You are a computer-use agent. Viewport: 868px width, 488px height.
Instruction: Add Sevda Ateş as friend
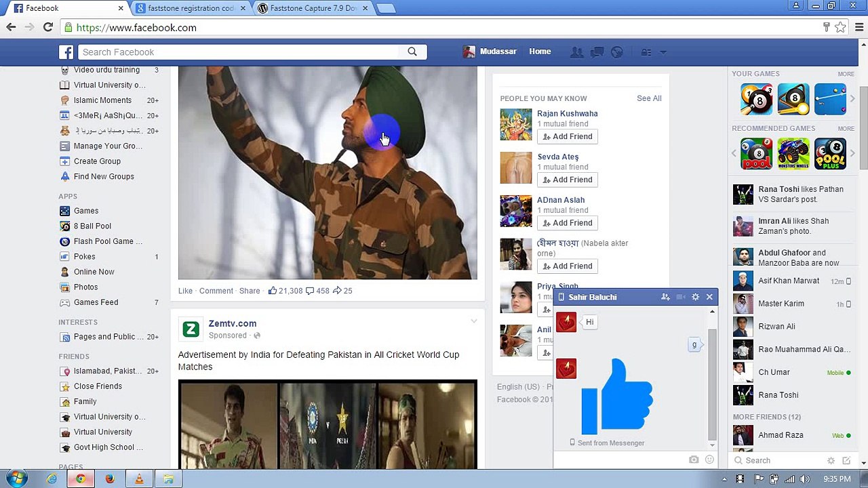pos(568,180)
